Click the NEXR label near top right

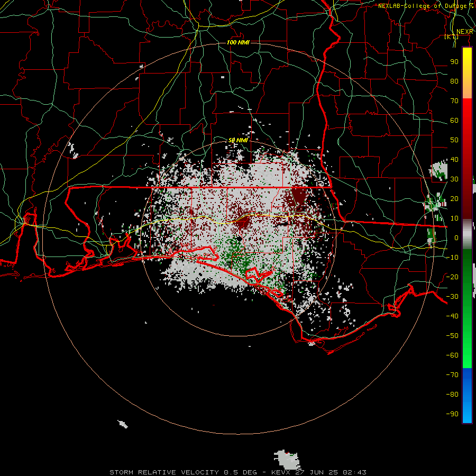tap(464, 32)
